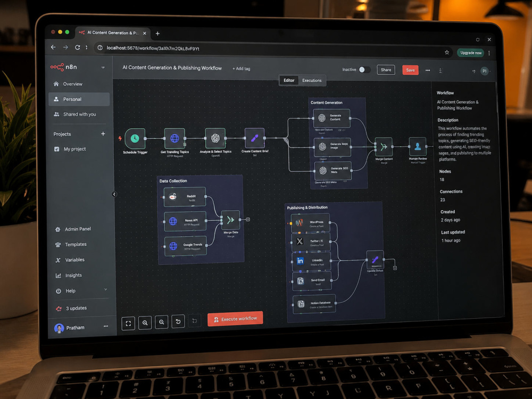The image size is (532, 399).
Task: Collapse the sidebar with the edge arrow
Action: click(114, 194)
